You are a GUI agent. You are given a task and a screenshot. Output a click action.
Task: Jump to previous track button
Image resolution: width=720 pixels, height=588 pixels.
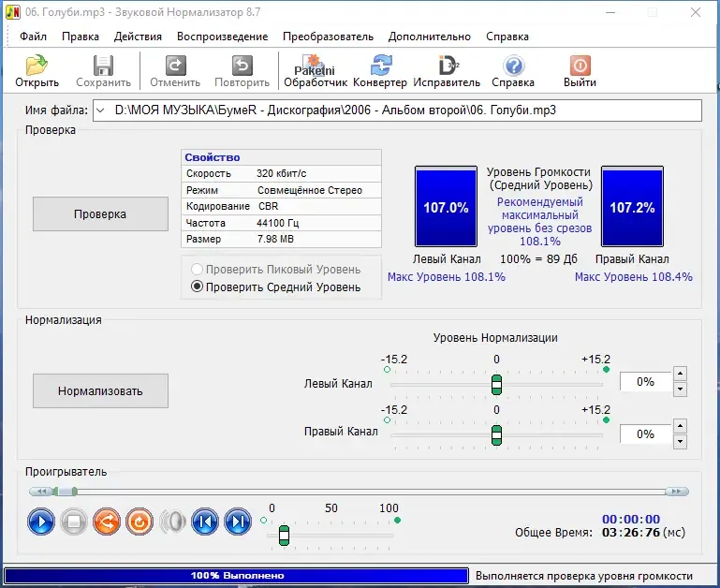pos(205,522)
